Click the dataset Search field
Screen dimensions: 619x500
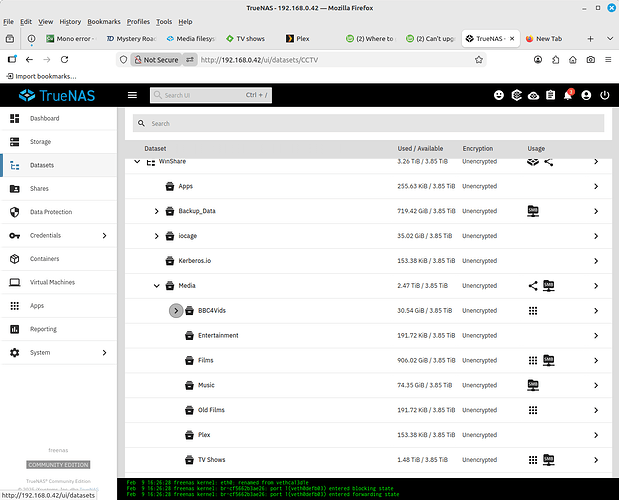368,124
